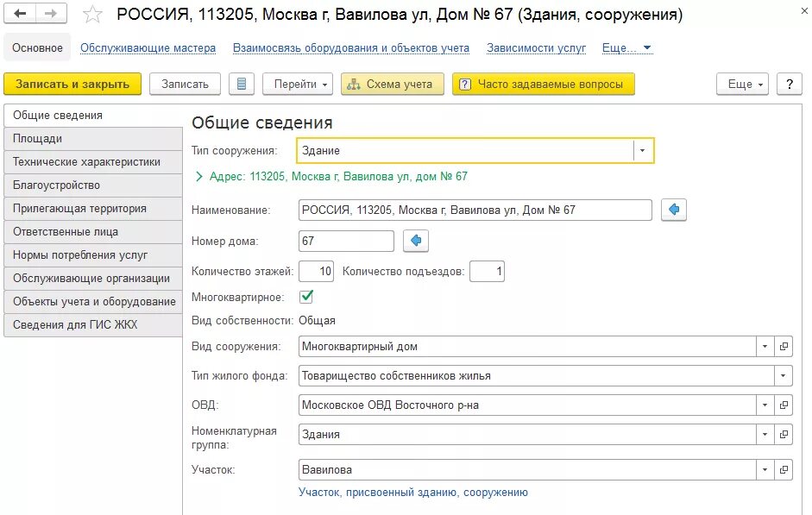Toggle the Многоквартирное checkbox
812x515 pixels.
pos(306,297)
